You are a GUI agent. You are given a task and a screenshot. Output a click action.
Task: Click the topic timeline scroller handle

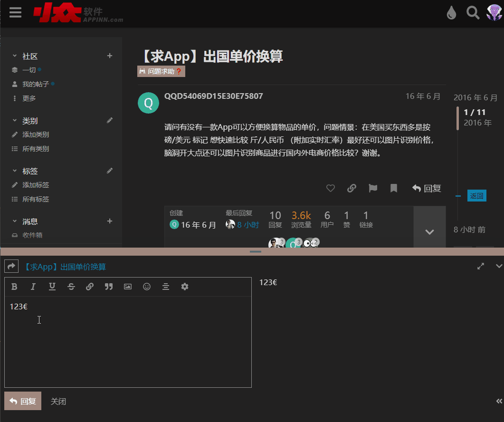click(x=458, y=118)
